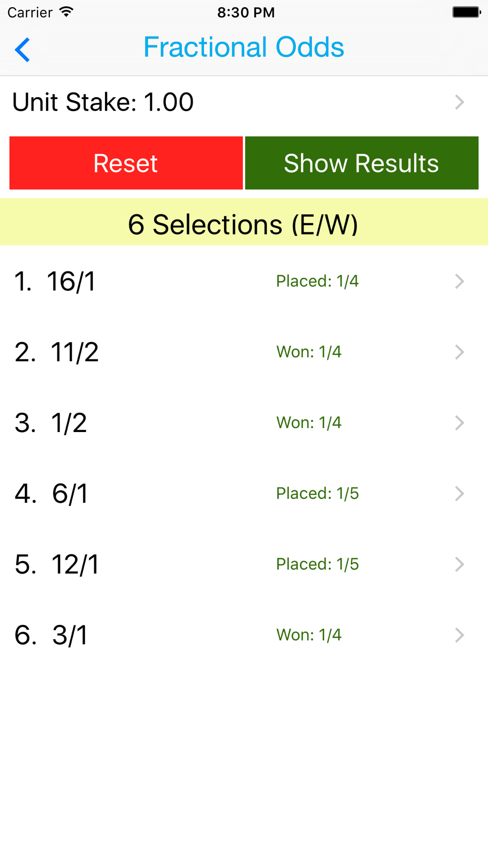Expand chevron on selection 5 row
The height and width of the screenshot is (868, 488).
(x=459, y=564)
